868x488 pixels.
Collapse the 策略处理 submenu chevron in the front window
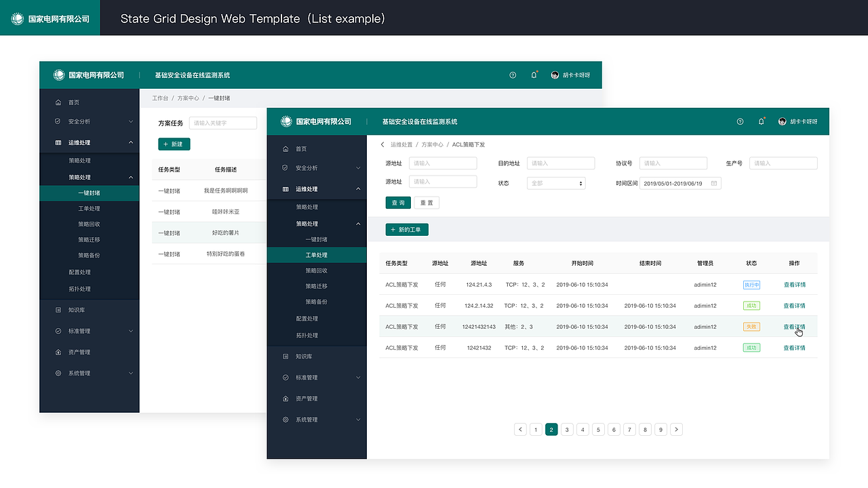coord(358,224)
